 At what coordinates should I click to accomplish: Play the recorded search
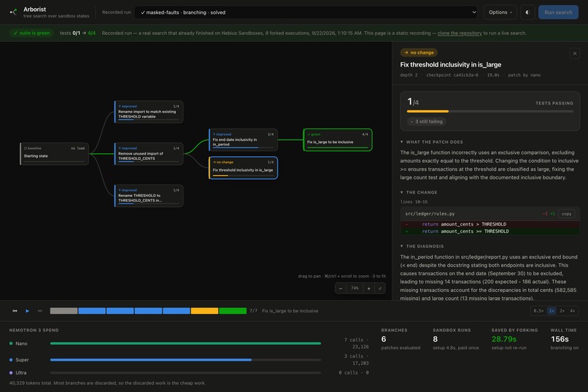[28, 310]
